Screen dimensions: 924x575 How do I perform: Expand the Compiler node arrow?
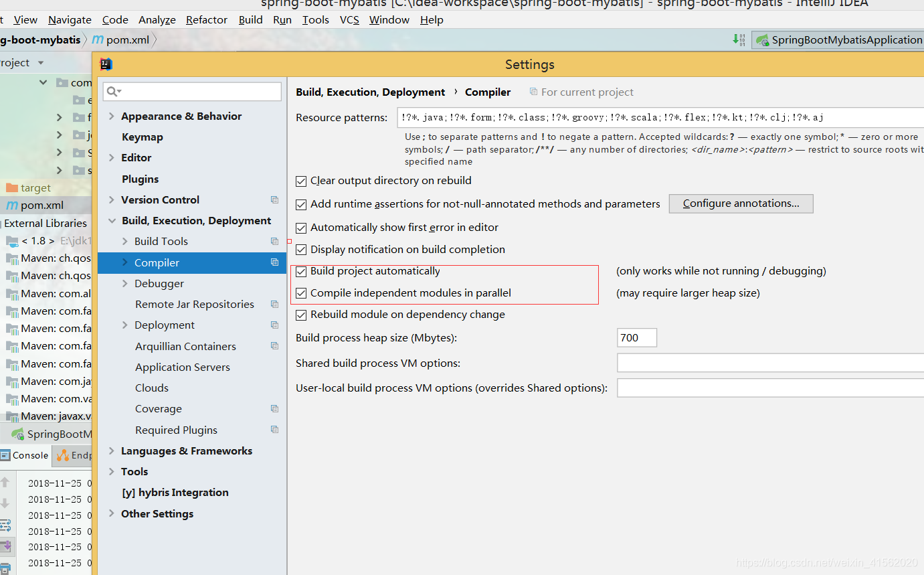click(x=125, y=262)
